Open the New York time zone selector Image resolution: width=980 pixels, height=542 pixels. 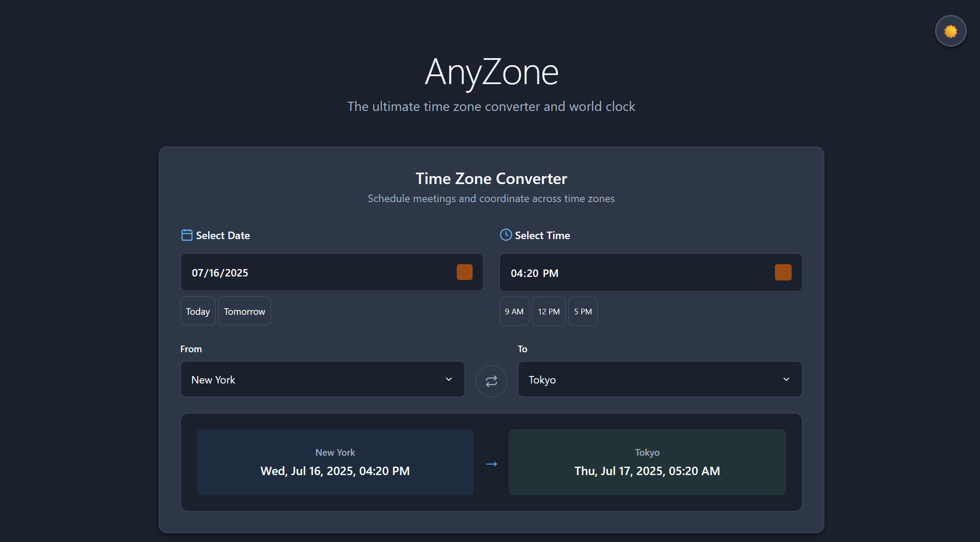pos(308,379)
